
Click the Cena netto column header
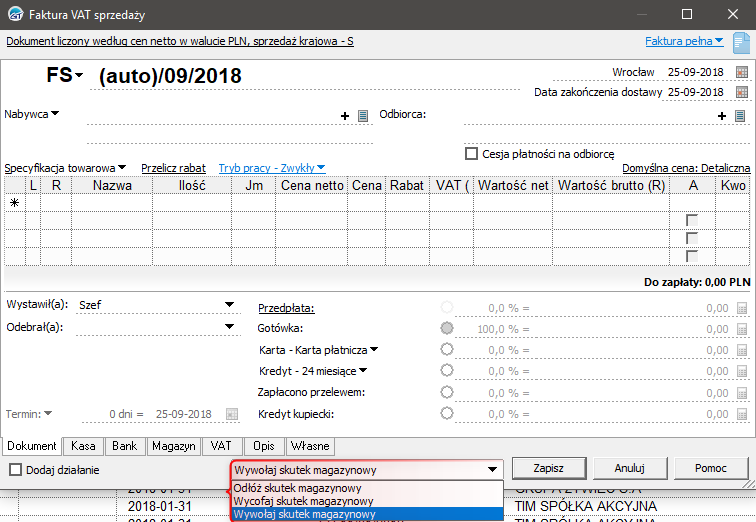point(312,186)
